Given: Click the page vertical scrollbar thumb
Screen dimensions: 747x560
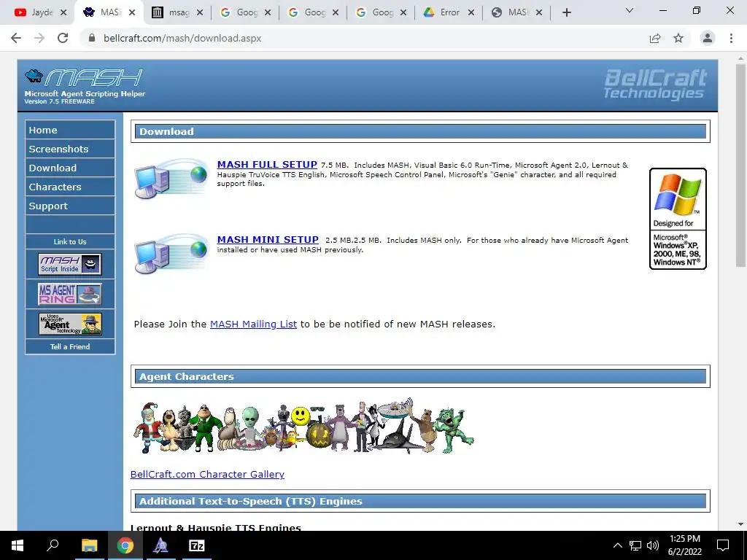Looking at the screenshot, I should (x=740, y=164).
